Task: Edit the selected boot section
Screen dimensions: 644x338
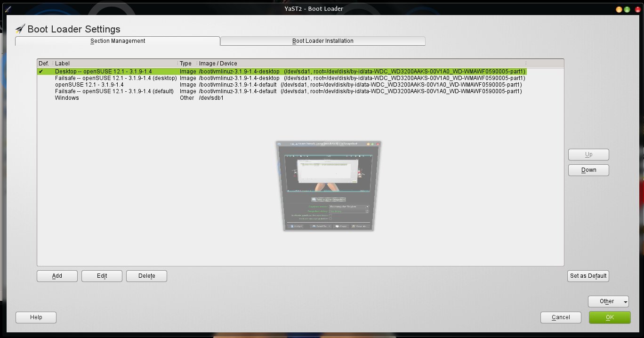Action: coord(102,276)
